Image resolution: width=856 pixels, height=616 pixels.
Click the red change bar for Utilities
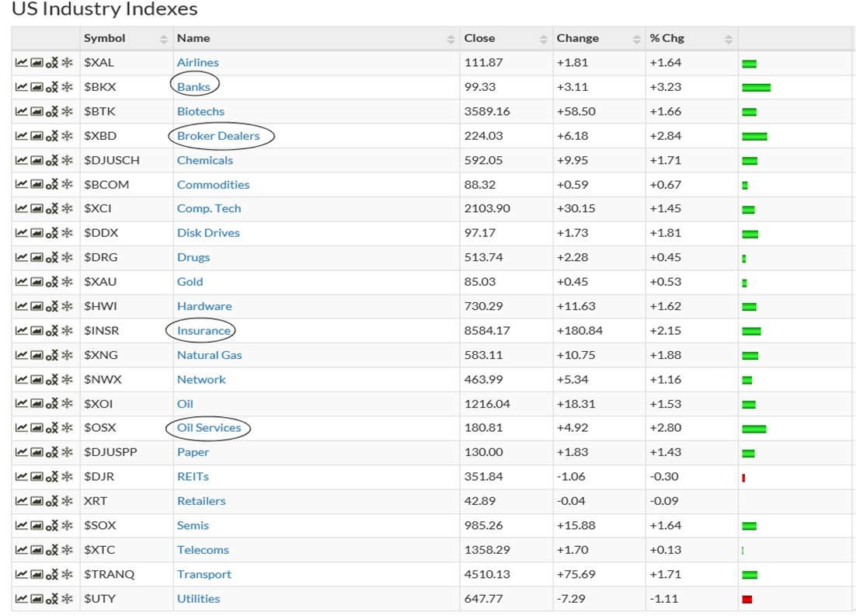coord(747,599)
